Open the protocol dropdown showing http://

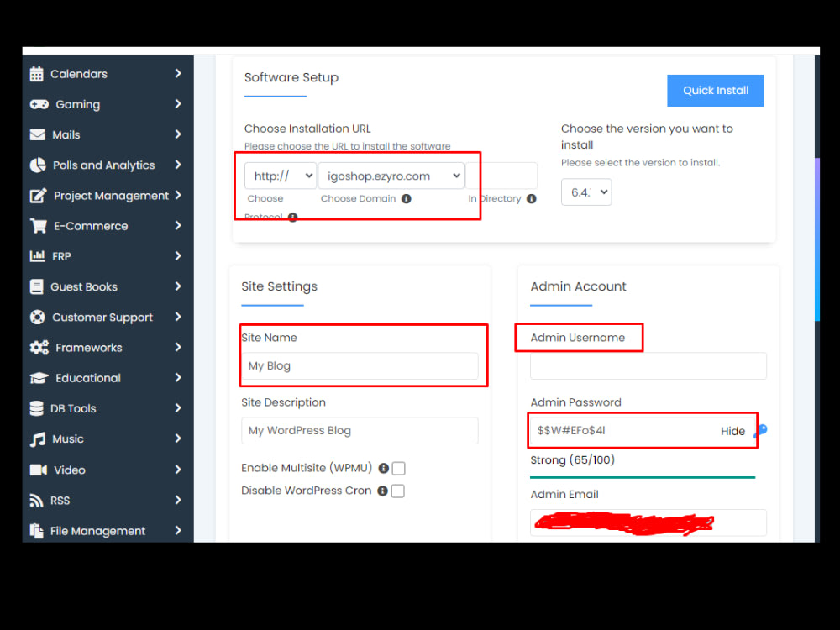280,176
